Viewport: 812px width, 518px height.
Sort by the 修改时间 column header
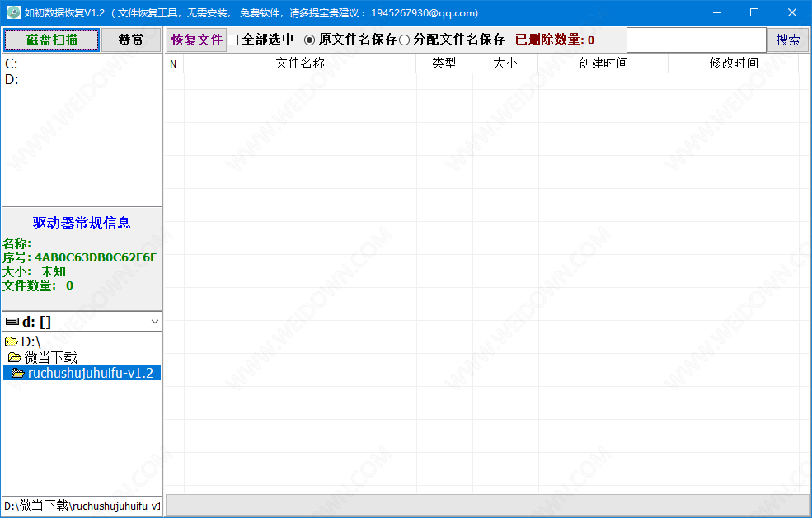734,64
